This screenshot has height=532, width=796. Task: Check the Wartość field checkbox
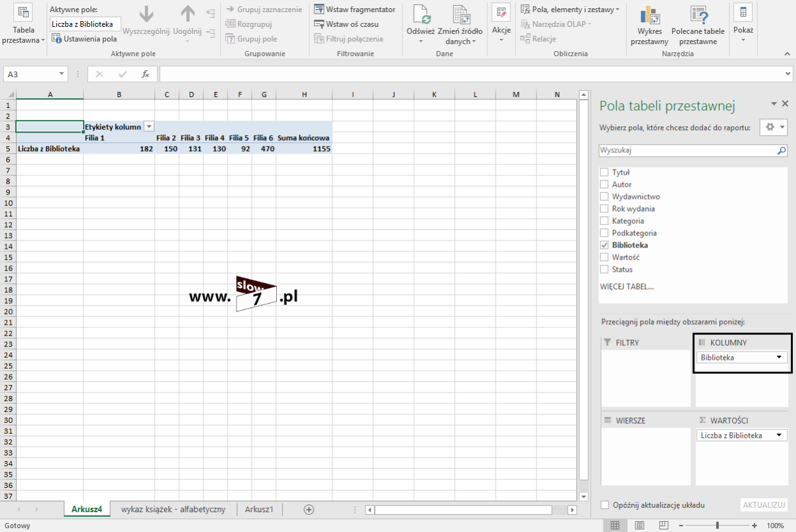[x=604, y=257]
